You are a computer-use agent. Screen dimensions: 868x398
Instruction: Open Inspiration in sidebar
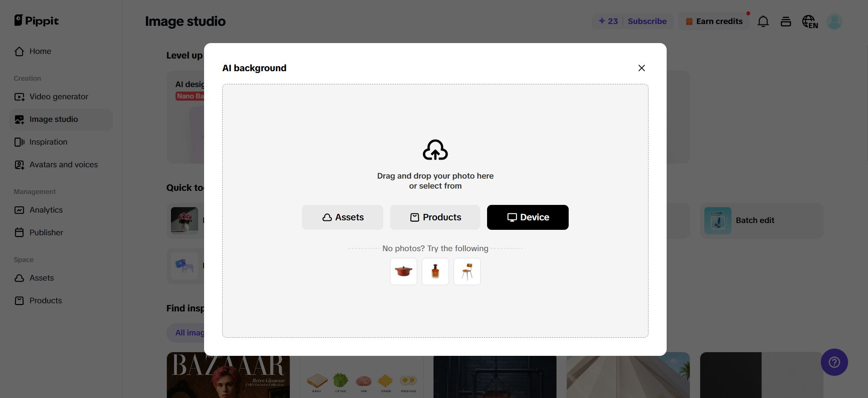point(61,142)
